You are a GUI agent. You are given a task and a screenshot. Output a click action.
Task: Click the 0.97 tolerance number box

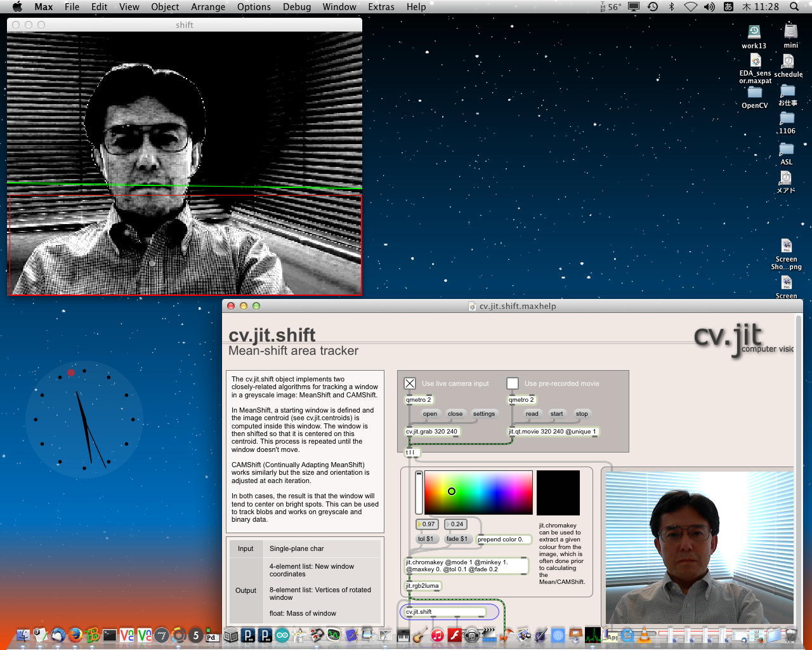coord(427,524)
